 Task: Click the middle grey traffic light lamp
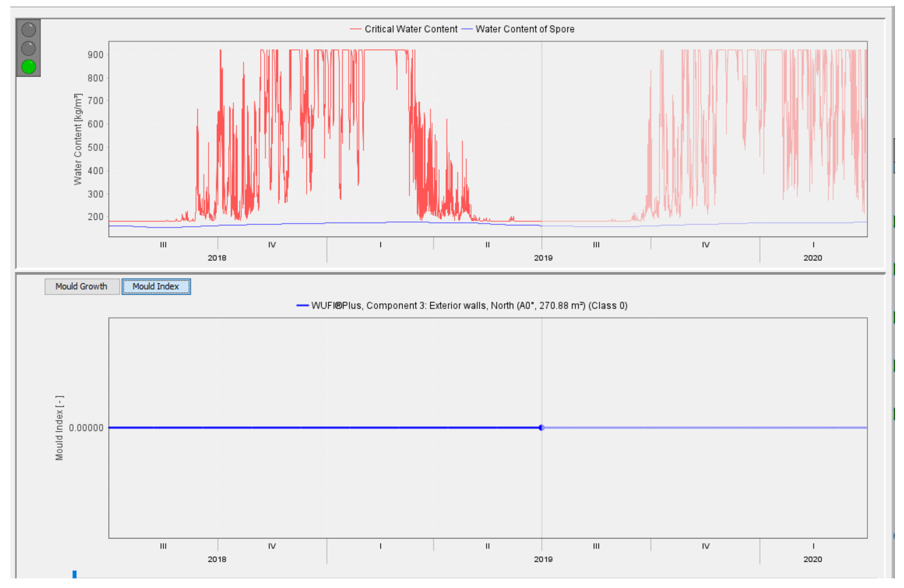pyautogui.click(x=28, y=48)
